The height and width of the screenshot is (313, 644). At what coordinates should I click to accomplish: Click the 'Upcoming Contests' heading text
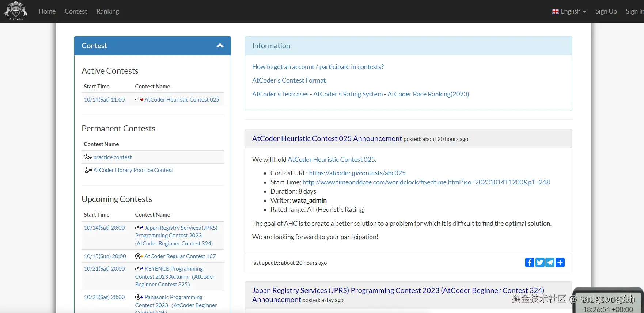click(117, 199)
